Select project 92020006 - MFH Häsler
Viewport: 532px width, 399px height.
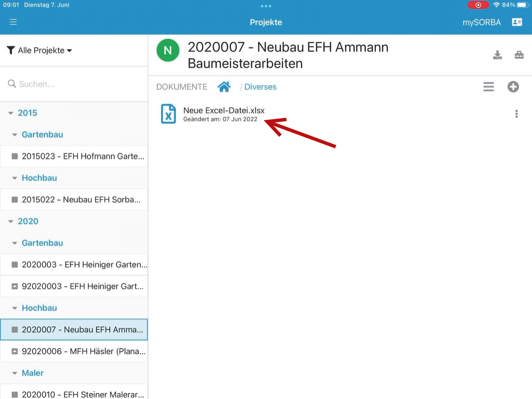(79, 351)
